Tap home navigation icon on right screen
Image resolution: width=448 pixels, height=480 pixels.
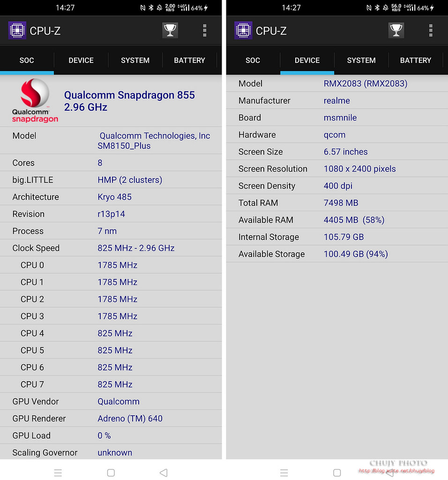pyautogui.click(x=337, y=472)
